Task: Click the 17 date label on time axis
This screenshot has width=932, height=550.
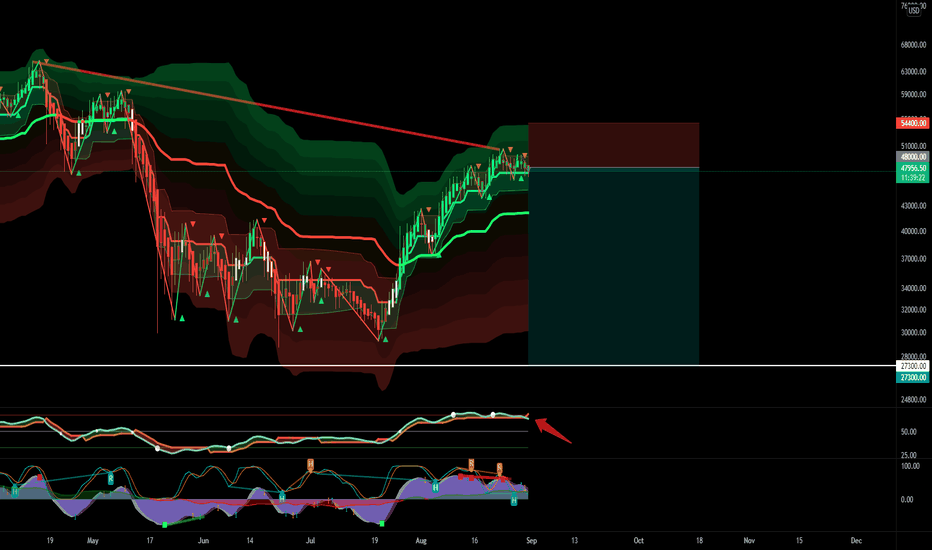Action: [x=150, y=540]
